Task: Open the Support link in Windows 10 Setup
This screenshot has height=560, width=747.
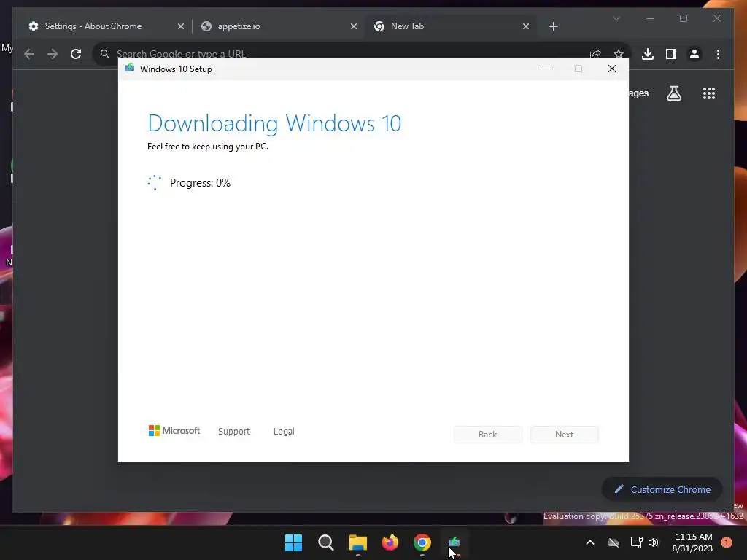Action: point(234,431)
